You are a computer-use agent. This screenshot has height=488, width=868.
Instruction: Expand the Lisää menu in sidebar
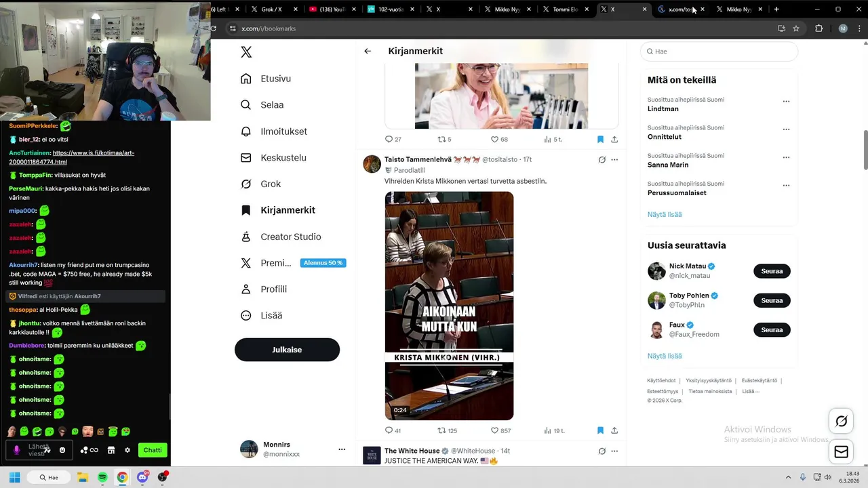[x=261, y=315]
